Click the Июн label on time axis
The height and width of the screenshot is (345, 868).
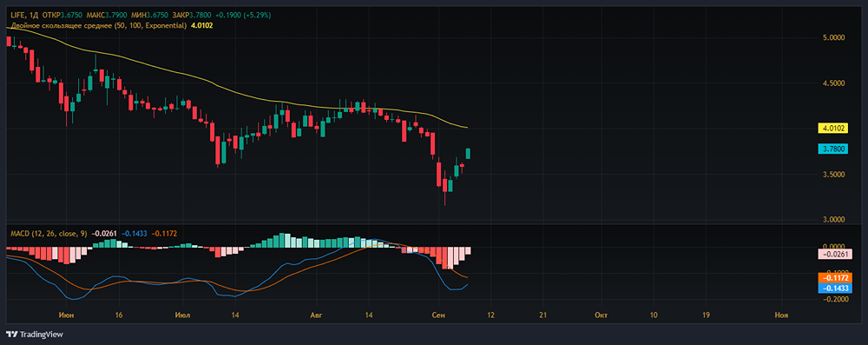click(67, 315)
